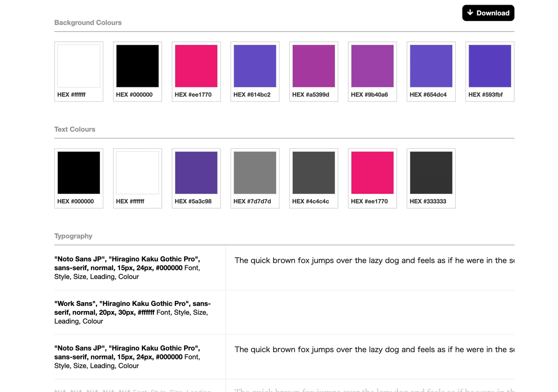Click the download arrow icon
This screenshot has width=558, height=392.
click(470, 13)
